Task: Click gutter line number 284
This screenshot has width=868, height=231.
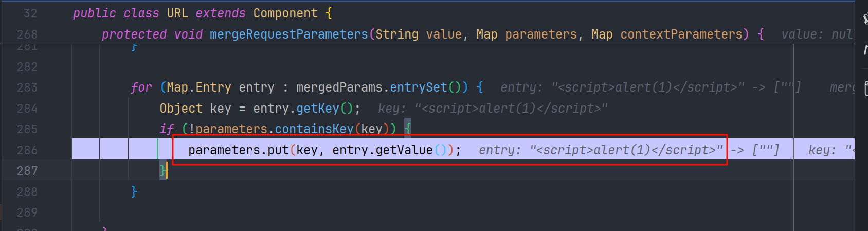Action: coord(27,109)
